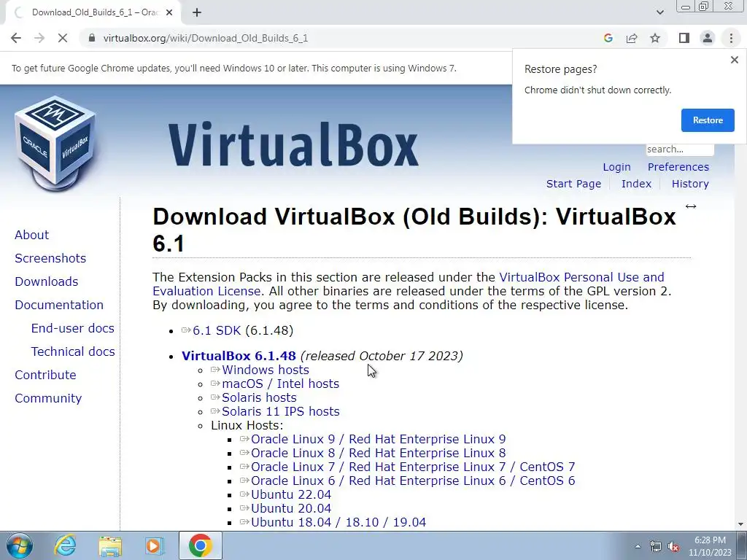Click the search input field
747x560 pixels.
[680, 149]
